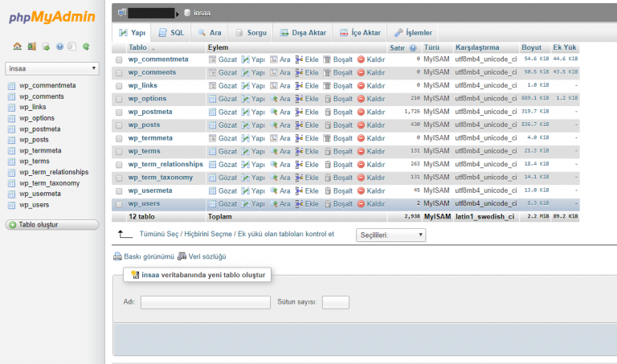Click the Veri sözlüğü dictionary icon

(182, 256)
